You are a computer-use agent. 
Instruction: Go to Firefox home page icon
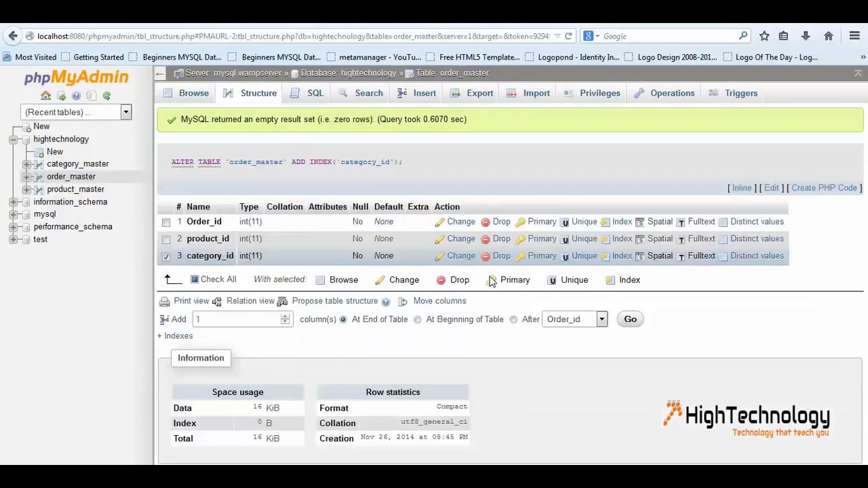(x=828, y=36)
